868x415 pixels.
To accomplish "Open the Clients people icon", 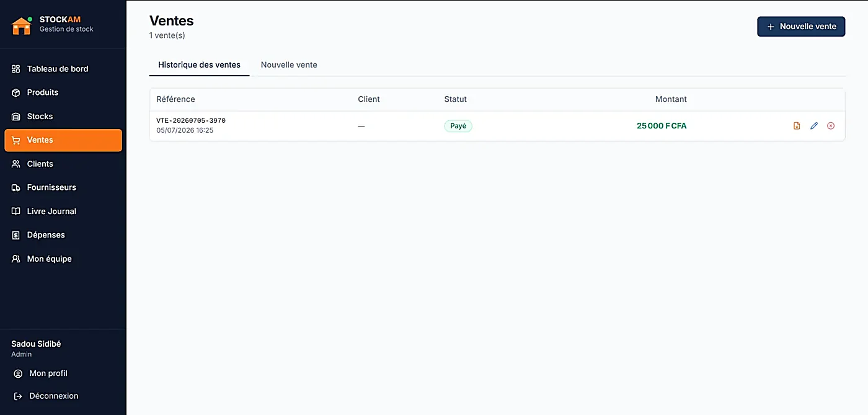I will point(16,164).
